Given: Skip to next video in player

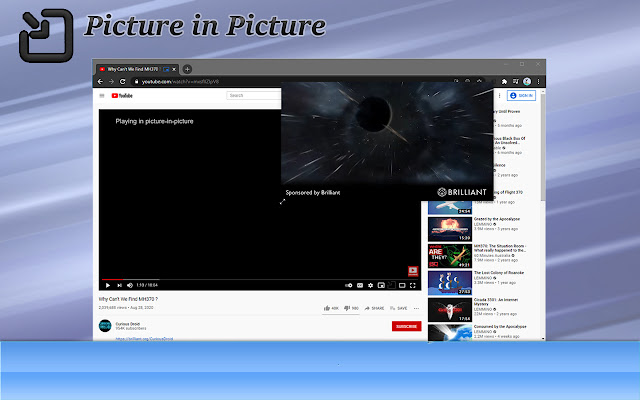Looking at the screenshot, I should click(117, 285).
